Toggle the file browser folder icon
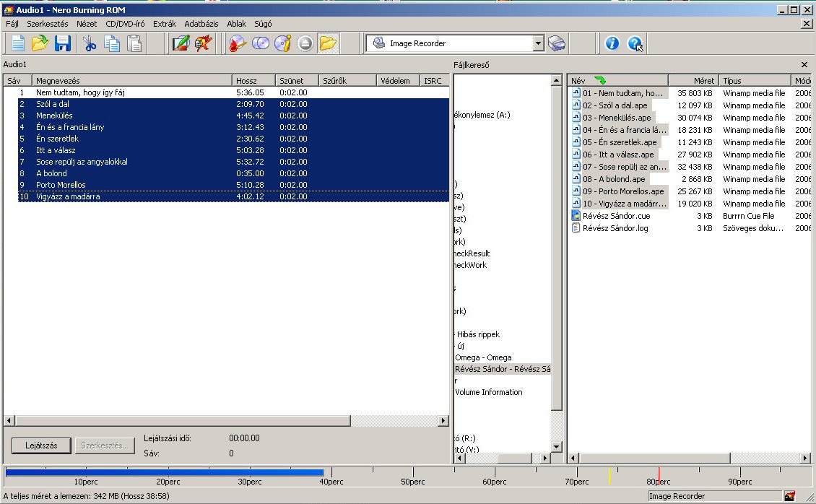 (328, 44)
